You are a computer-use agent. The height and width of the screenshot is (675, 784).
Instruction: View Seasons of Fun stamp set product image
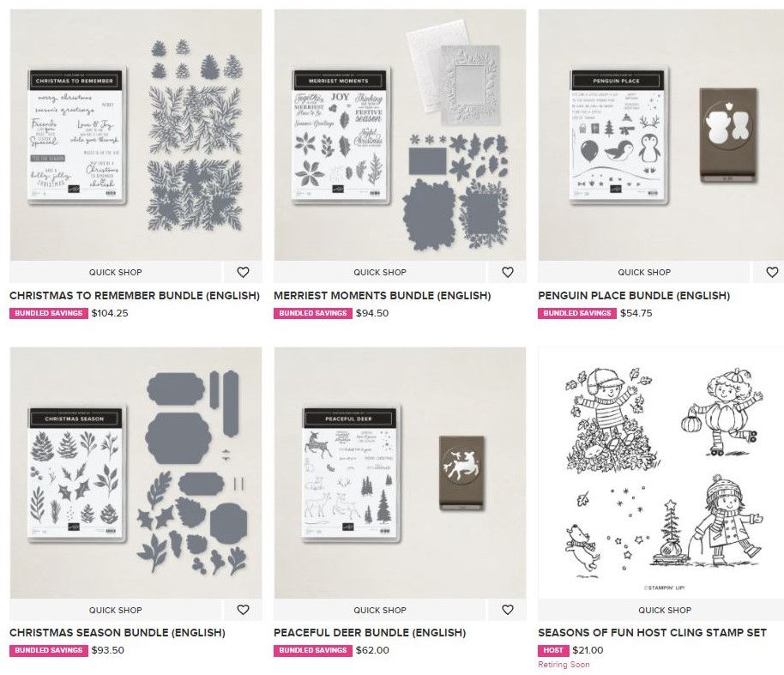click(661, 473)
